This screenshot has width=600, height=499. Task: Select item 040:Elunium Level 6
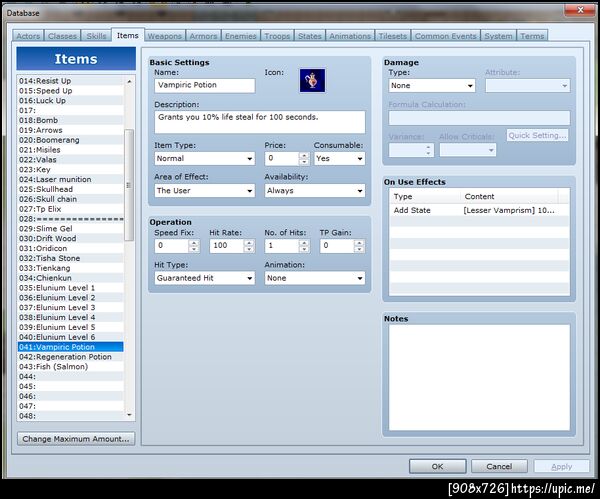click(71, 337)
